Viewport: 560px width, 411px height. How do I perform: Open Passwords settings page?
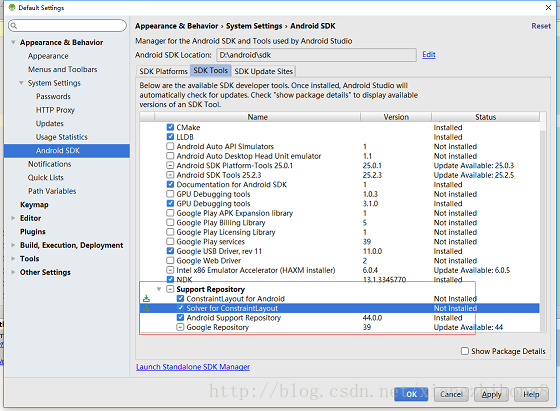point(53,96)
